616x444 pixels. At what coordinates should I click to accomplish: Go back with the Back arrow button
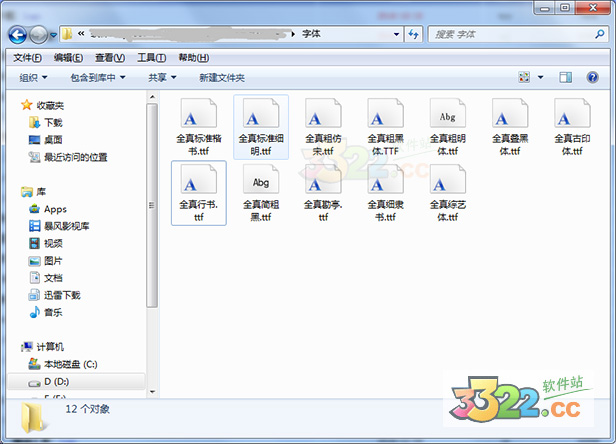(18, 35)
